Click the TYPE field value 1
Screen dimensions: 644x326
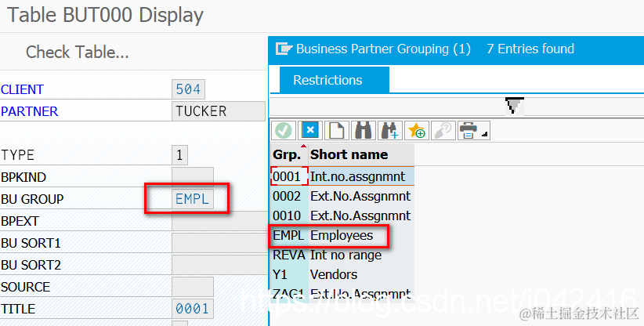coord(179,155)
